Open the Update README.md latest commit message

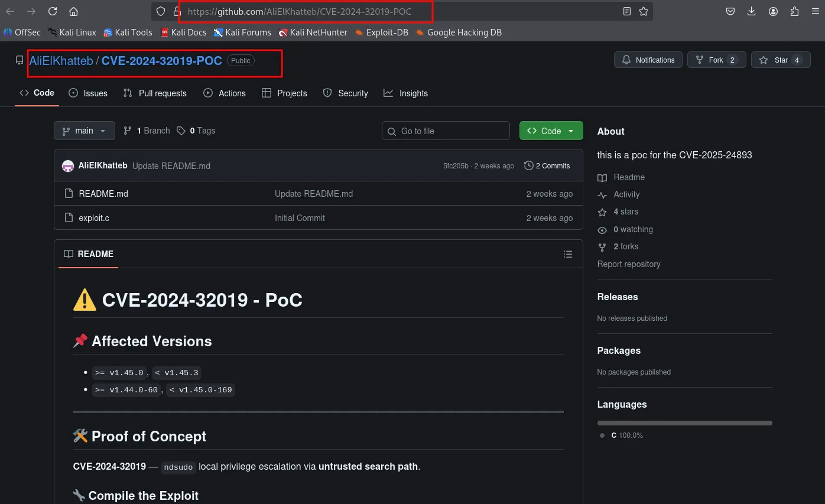[x=171, y=166]
